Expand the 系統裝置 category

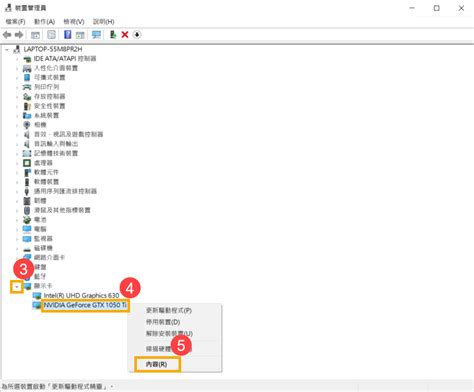pos(17,116)
